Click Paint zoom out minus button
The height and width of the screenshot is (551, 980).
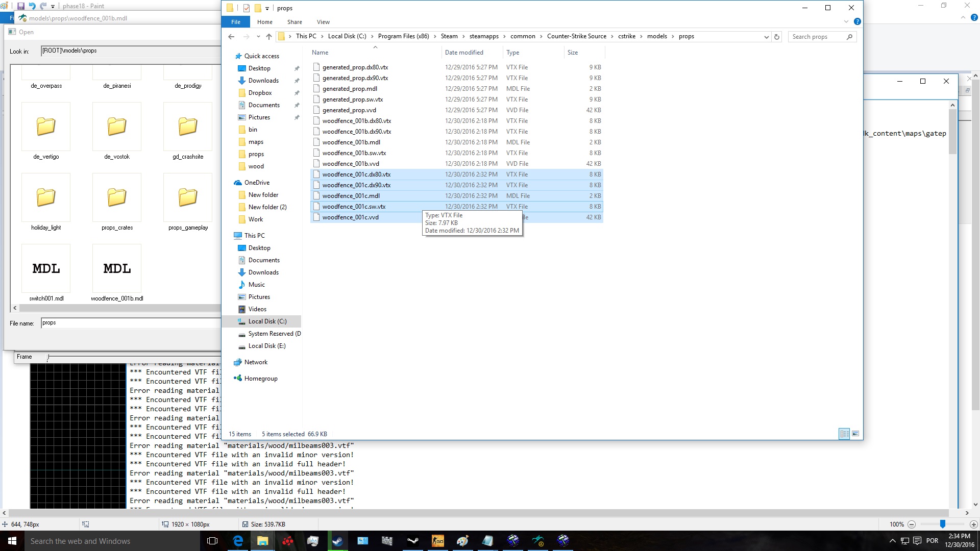point(912,524)
